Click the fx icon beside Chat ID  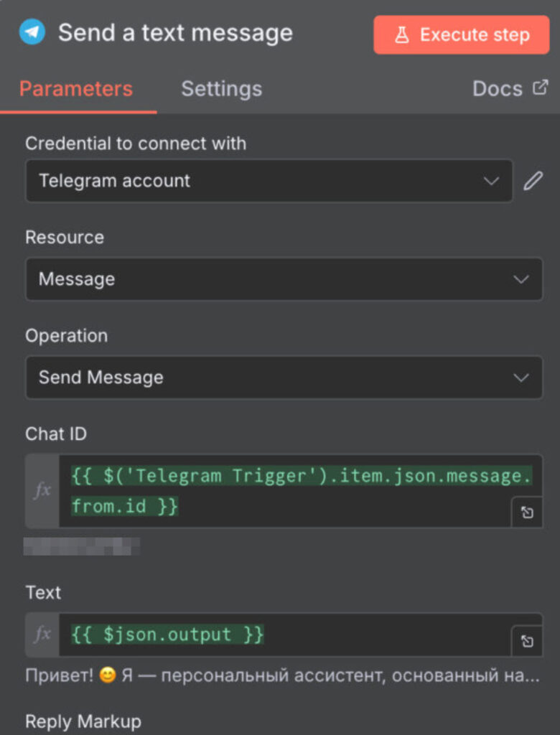tap(42, 491)
